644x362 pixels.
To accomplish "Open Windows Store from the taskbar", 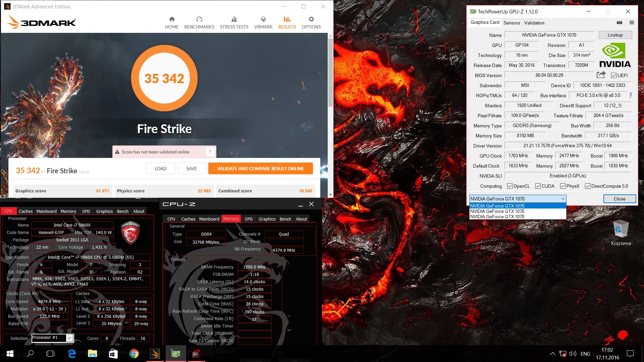I will [113, 354].
